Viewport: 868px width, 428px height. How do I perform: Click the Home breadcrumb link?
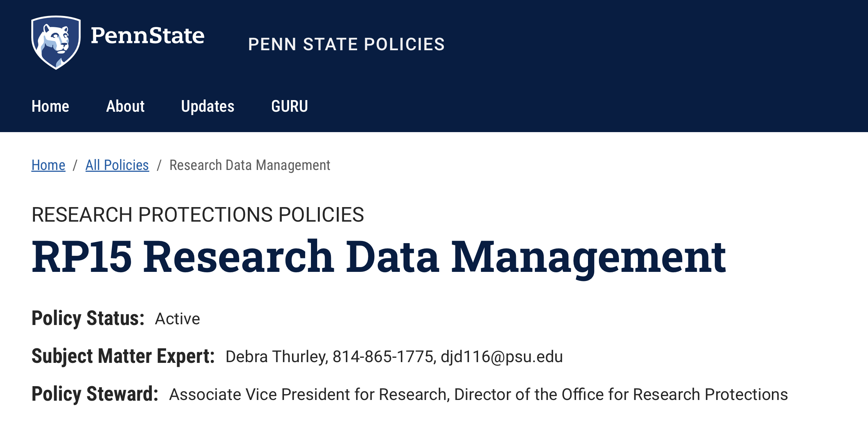click(x=48, y=165)
